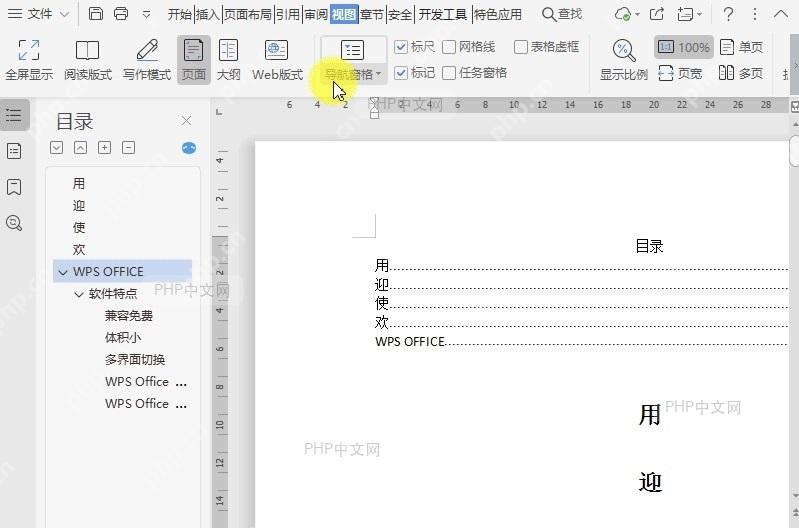Enable the 表格虚框 checkbox
Image resolution: width=799 pixels, height=528 pixels.
pyautogui.click(x=521, y=47)
